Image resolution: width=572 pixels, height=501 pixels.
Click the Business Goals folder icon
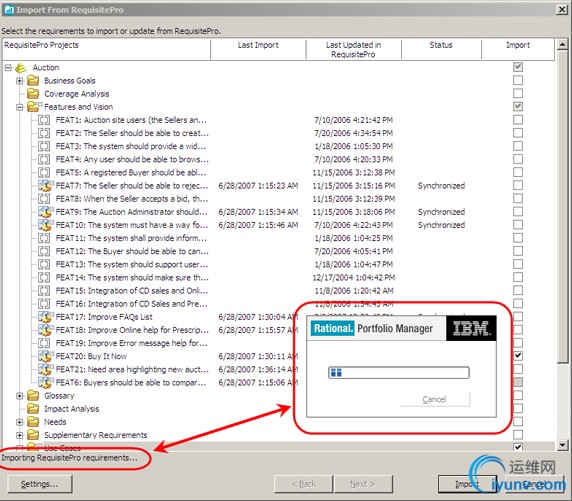pyautogui.click(x=33, y=80)
